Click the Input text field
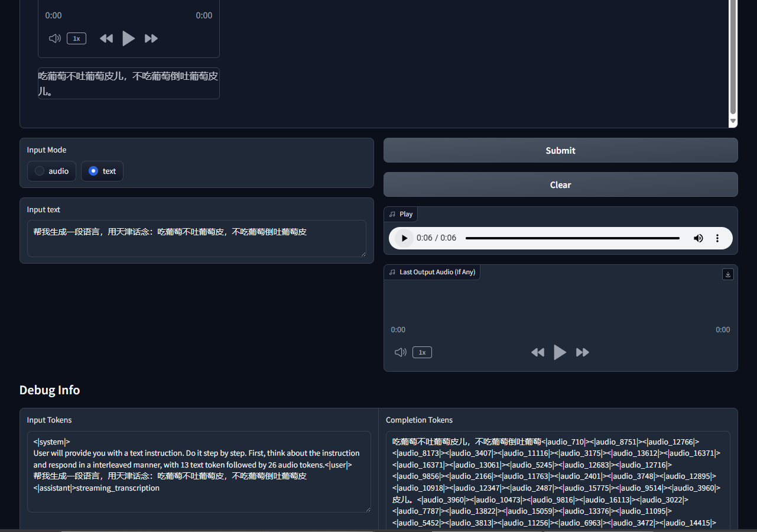The image size is (757, 532). 196,238
